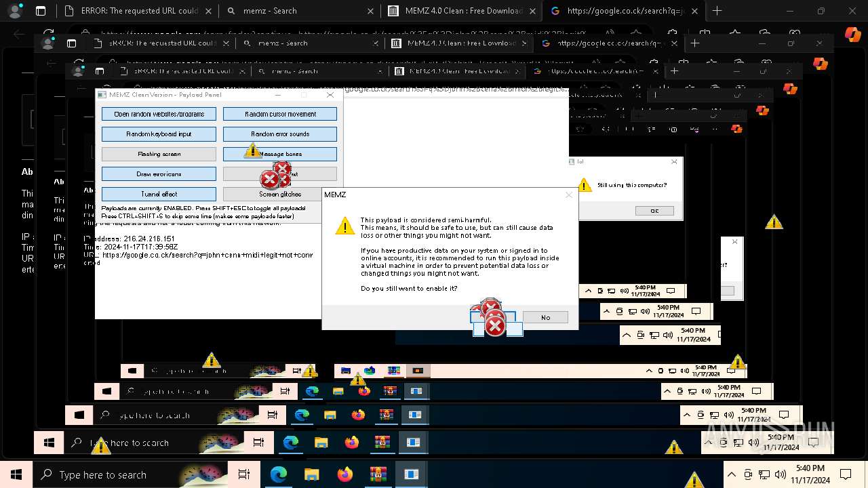Open notification center on the bottom taskbar
The height and width of the screenshot is (488, 868).
846,474
